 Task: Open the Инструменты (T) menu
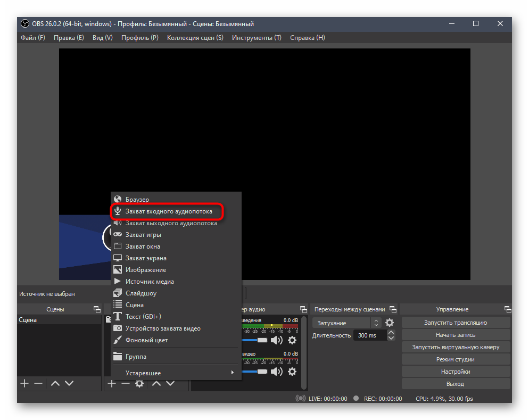[257, 37]
